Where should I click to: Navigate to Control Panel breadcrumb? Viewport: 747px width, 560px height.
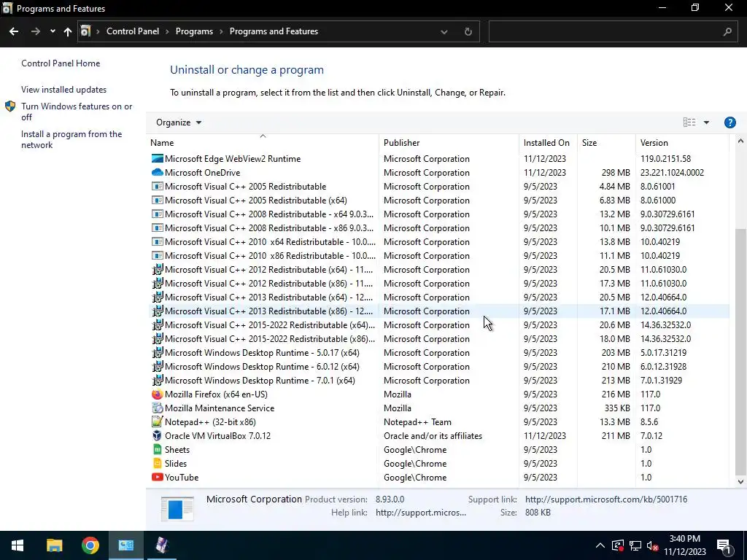133,31
